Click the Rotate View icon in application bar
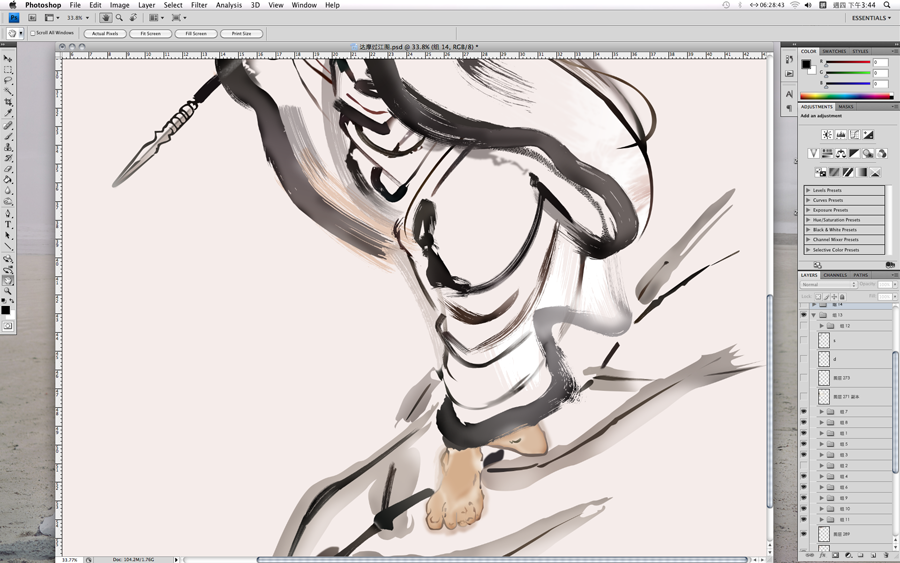 pos(133,18)
